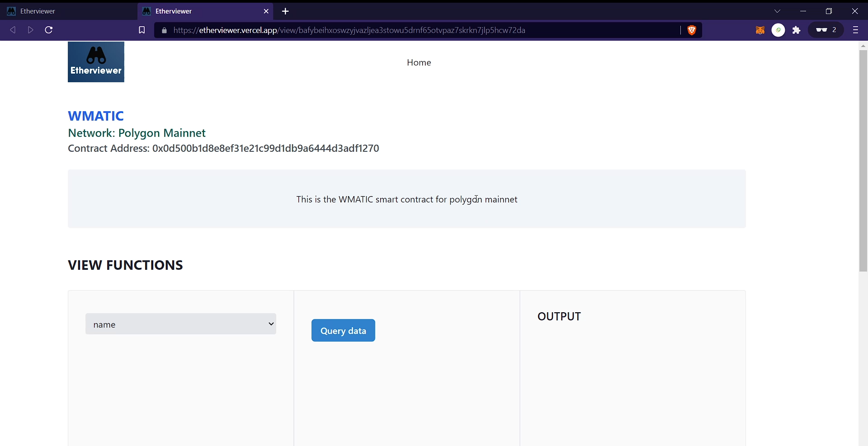Open the extensions puzzle menu

point(797,30)
